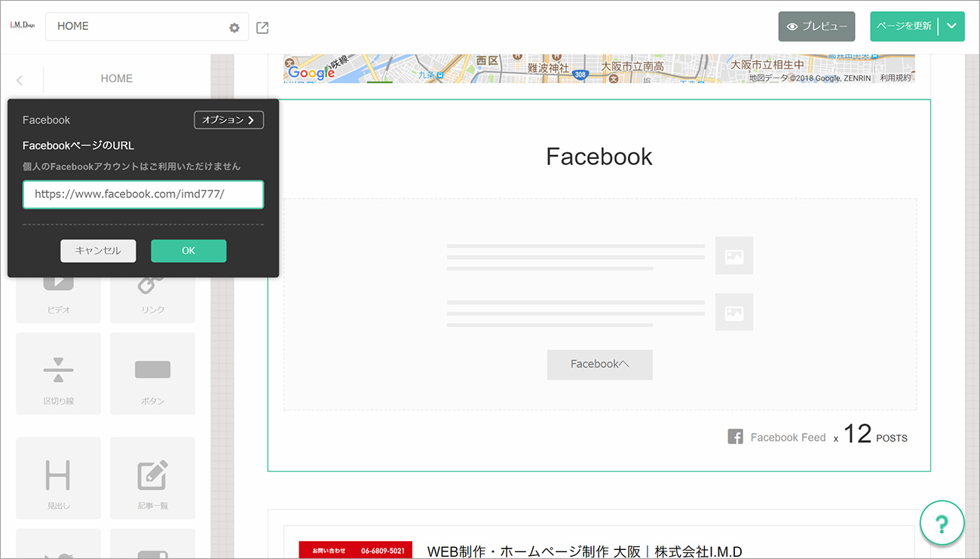Add a リンク link block
Screen dimensions: 980x559
pyautogui.click(x=152, y=300)
